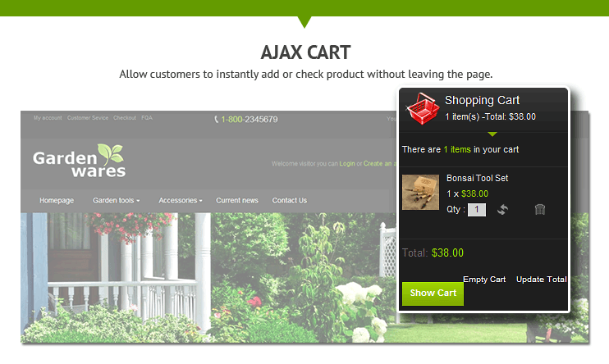The image size is (609, 364).
Task: Click the red shopping basket icon
Action: 421,108
